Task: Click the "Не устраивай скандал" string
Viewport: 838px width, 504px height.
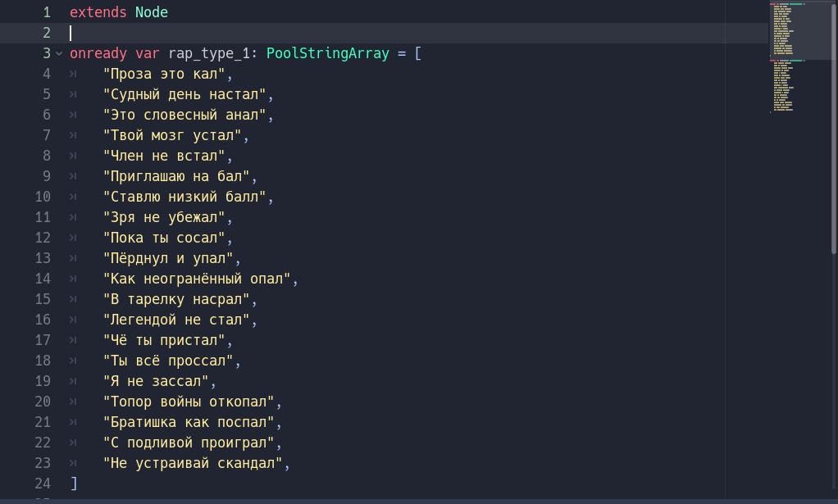Action: pyautogui.click(x=193, y=463)
